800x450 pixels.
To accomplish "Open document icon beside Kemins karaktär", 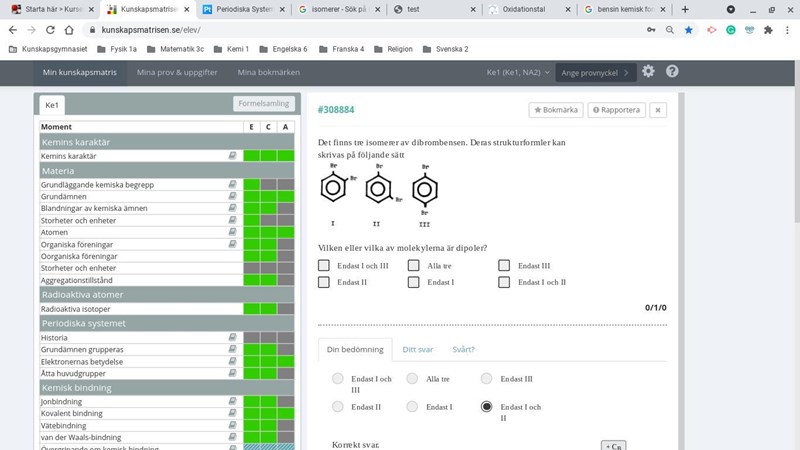I will point(232,156).
